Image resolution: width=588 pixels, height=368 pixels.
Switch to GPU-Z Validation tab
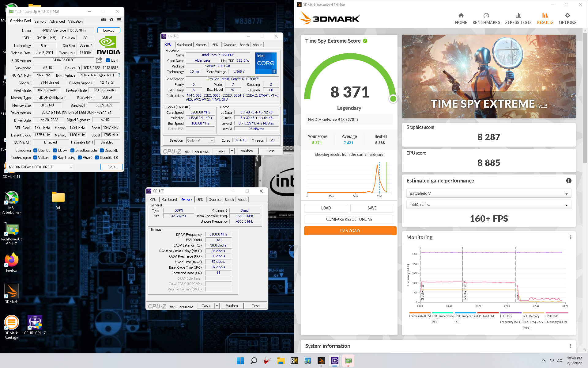click(75, 21)
